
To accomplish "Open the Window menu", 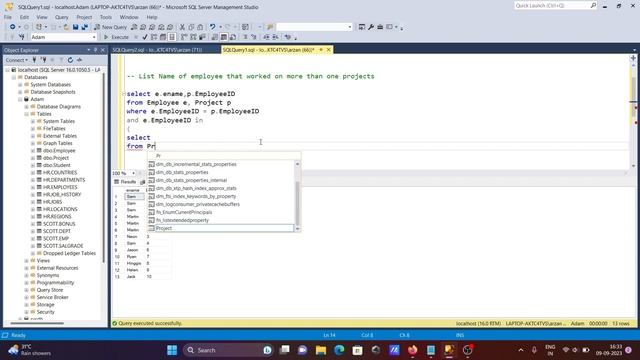I will (129, 17).
